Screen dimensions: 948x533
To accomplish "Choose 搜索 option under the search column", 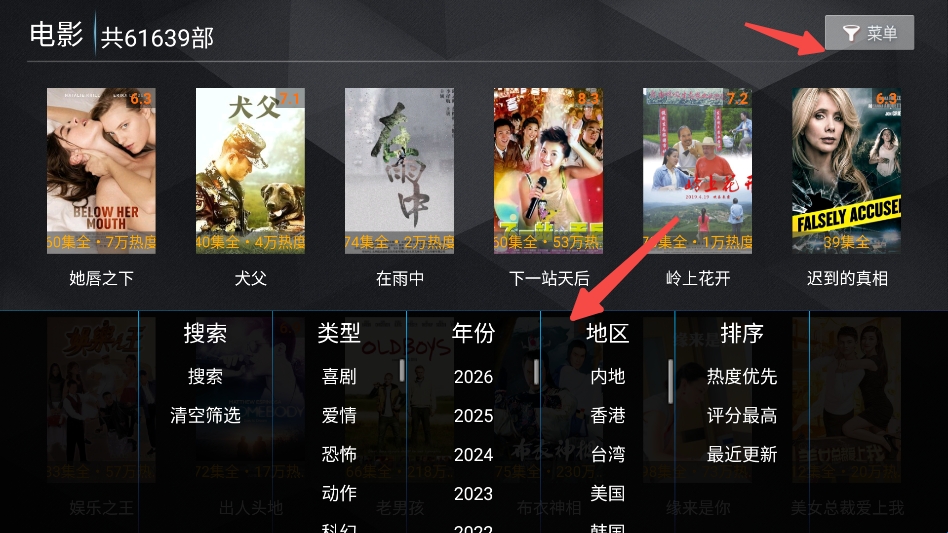I will (x=205, y=376).
